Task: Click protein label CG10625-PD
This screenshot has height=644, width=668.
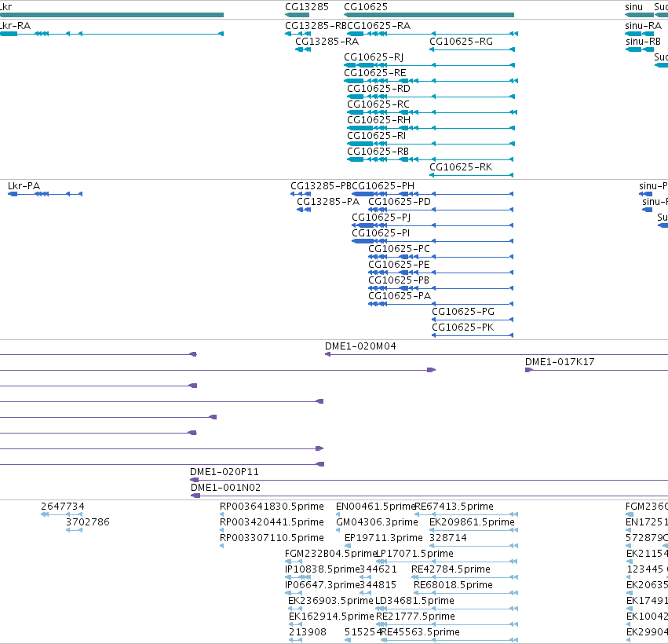Action: (x=400, y=202)
